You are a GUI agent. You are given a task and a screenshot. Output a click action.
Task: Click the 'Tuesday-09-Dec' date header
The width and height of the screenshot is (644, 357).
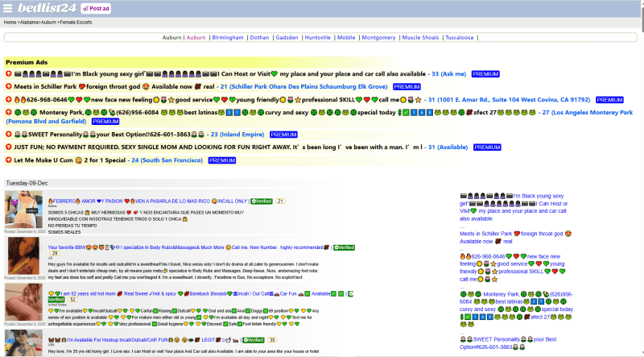(27, 183)
